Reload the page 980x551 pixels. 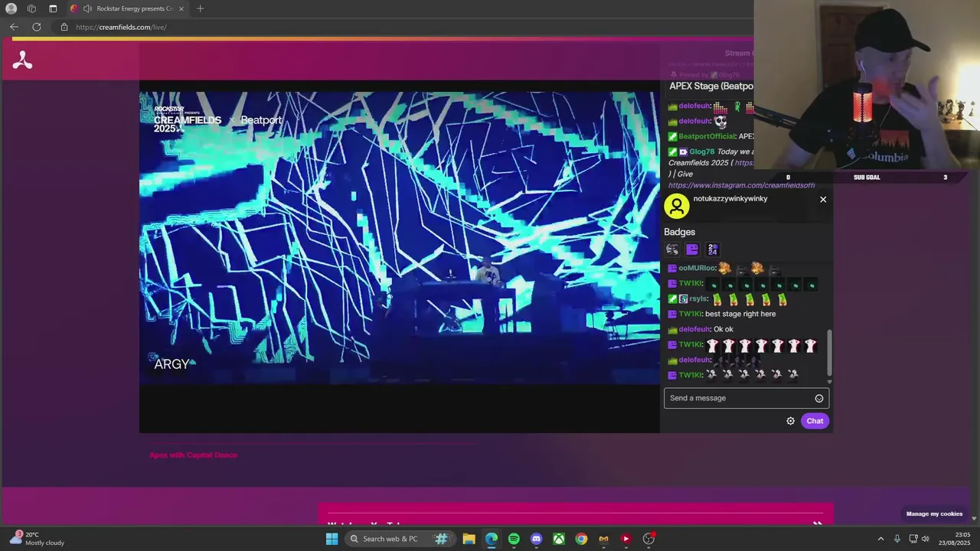(x=36, y=27)
